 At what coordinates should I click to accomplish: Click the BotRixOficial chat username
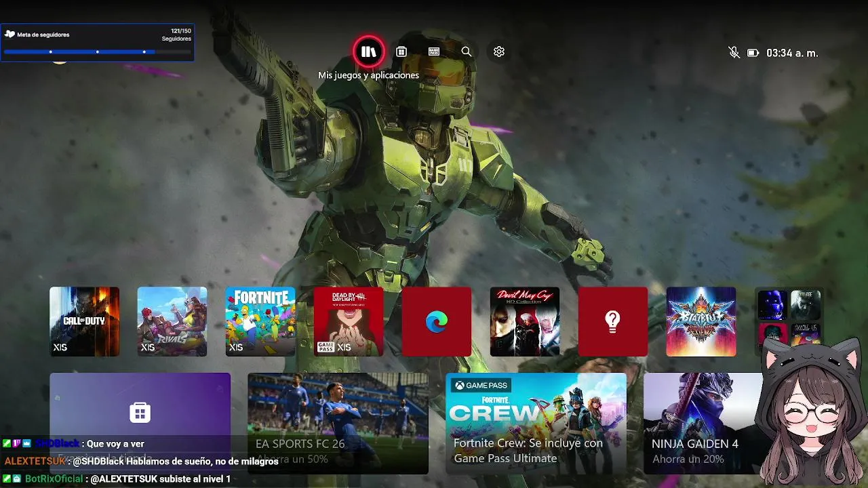tap(54, 479)
